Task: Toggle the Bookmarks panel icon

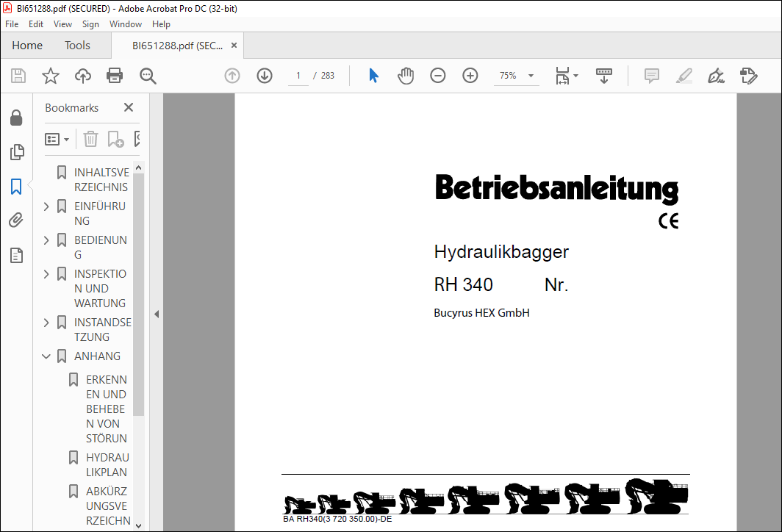Action: (x=16, y=187)
